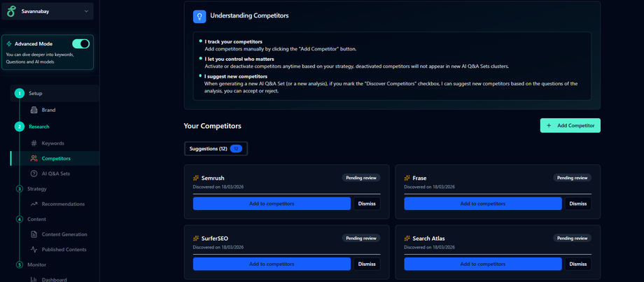Viewport: 644px width, 282px height.
Task: Open AI Q&A Sets in sidebar
Action: (55, 174)
